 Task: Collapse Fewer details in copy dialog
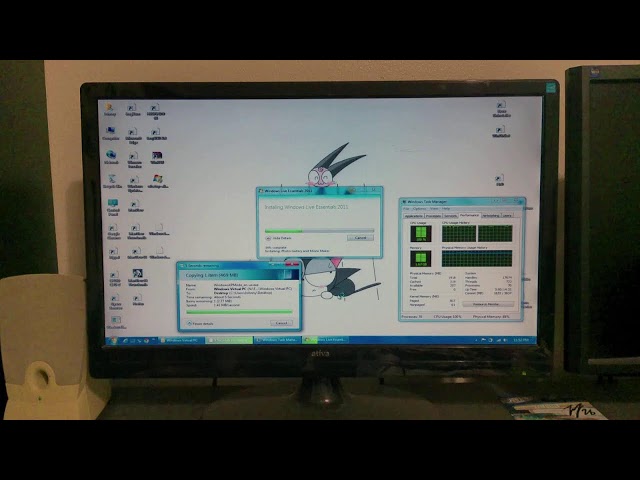(x=200, y=324)
